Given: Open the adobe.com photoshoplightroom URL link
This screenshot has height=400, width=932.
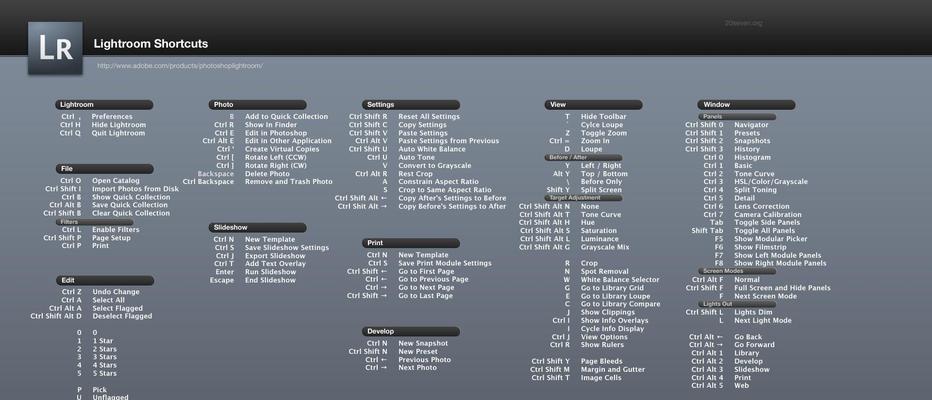Looking at the screenshot, I should click(180, 66).
